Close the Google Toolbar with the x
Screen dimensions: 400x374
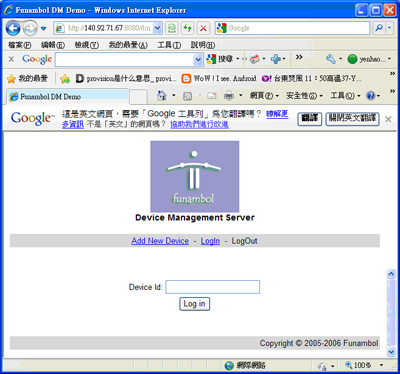click(11, 59)
